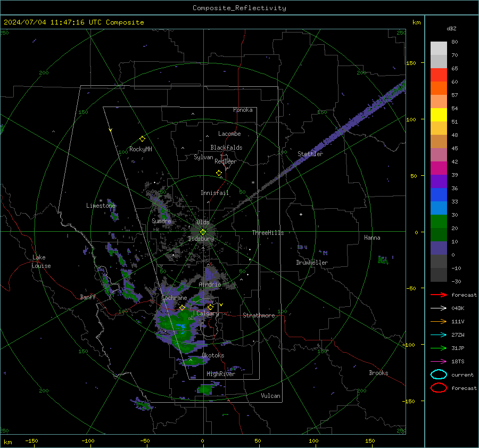
Task: Click the yellow 51 dBZ color swatch
Action: point(439,115)
